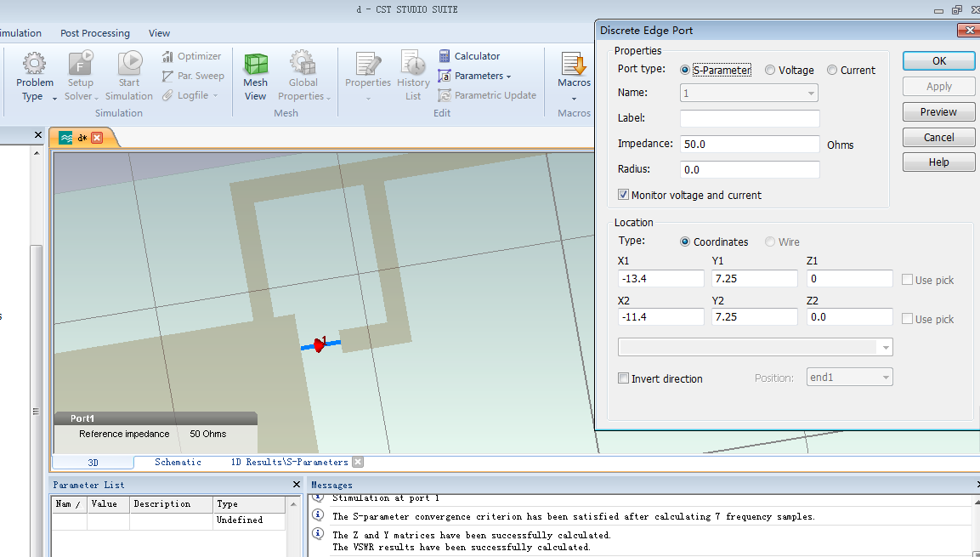Expand Logfile dropdown arrow
The height and width of the screenshot is (557, 980).
click(x=215, y=95)
